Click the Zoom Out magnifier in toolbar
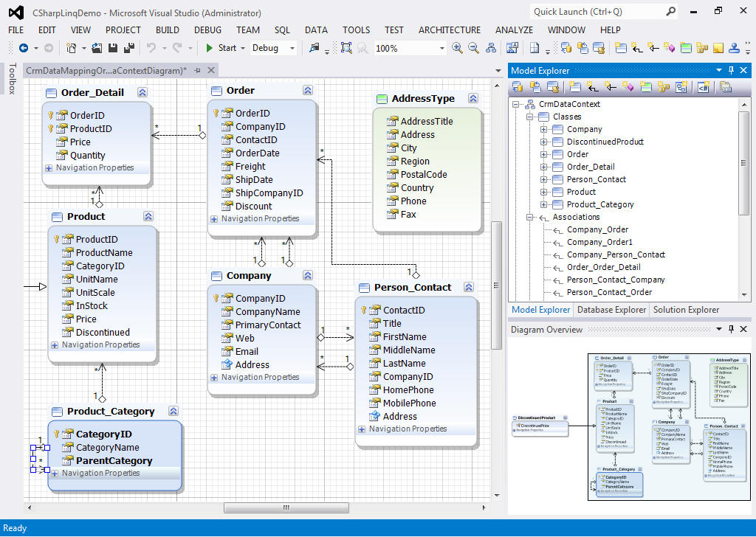This screenshot has width=756, height=537. (475, 48)
